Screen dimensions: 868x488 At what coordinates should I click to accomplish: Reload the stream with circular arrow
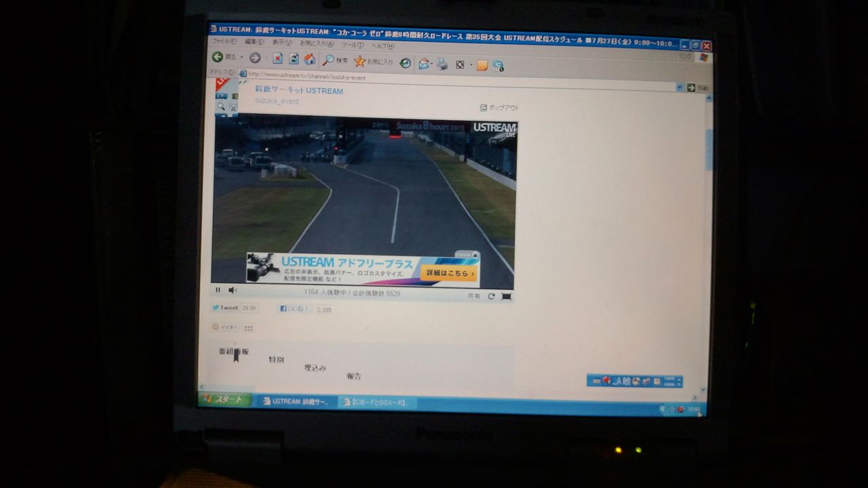click(x=492, y=296)
